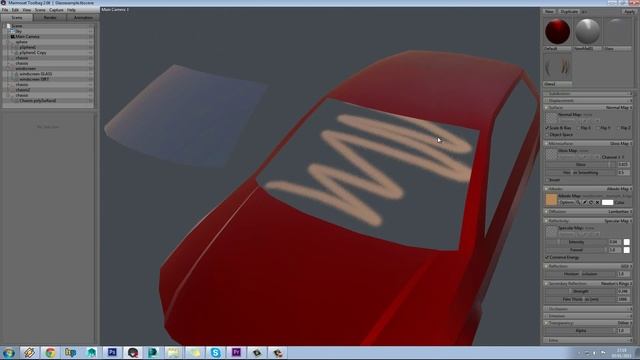Open Microsurface Gloss Map dropdown
This screenshot has height=360, width=640.
(620, 144)
